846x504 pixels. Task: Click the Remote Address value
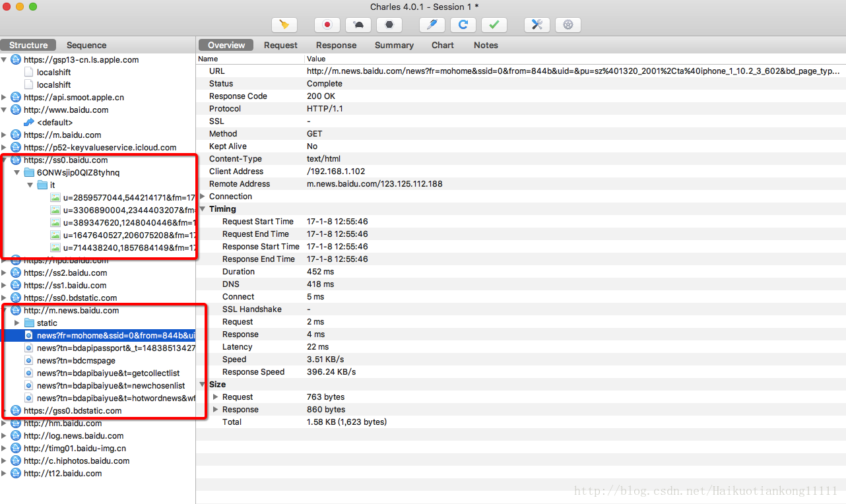pyautogui.click(x=374, y=183)
